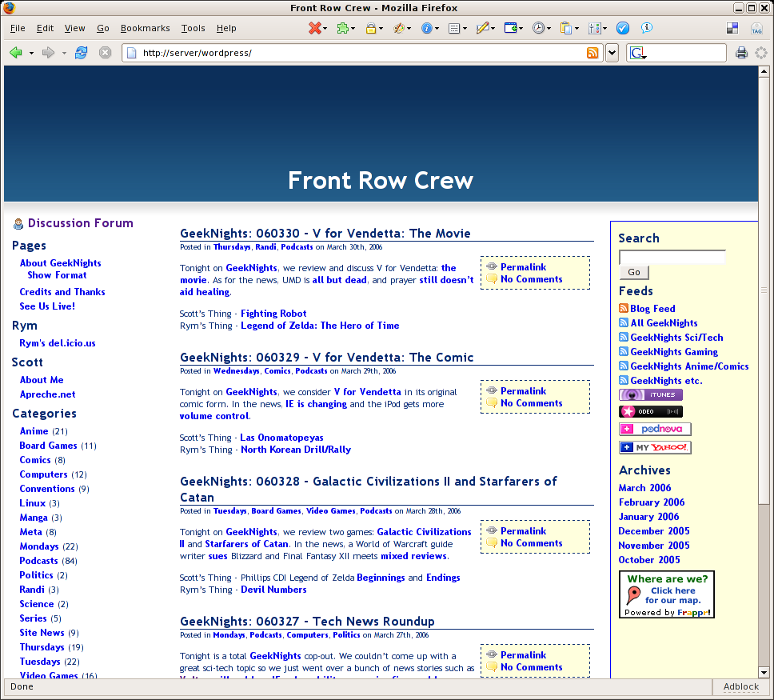Open the GeekNights Sci/Tech feed link
The width and height of the screenshot is (774, 700).
click(x=676, y=338)
